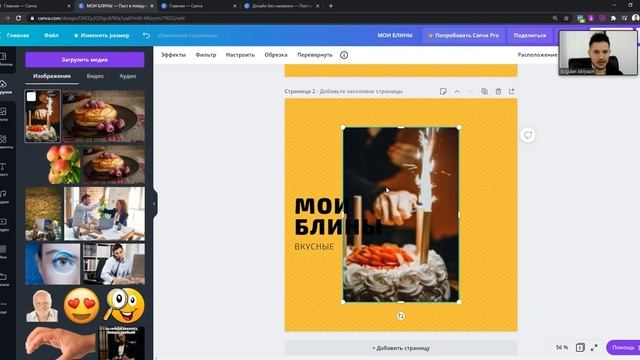Open the More (three dots) sidebar section
This screenshot has width=640, height=360.
coord(4,307)
